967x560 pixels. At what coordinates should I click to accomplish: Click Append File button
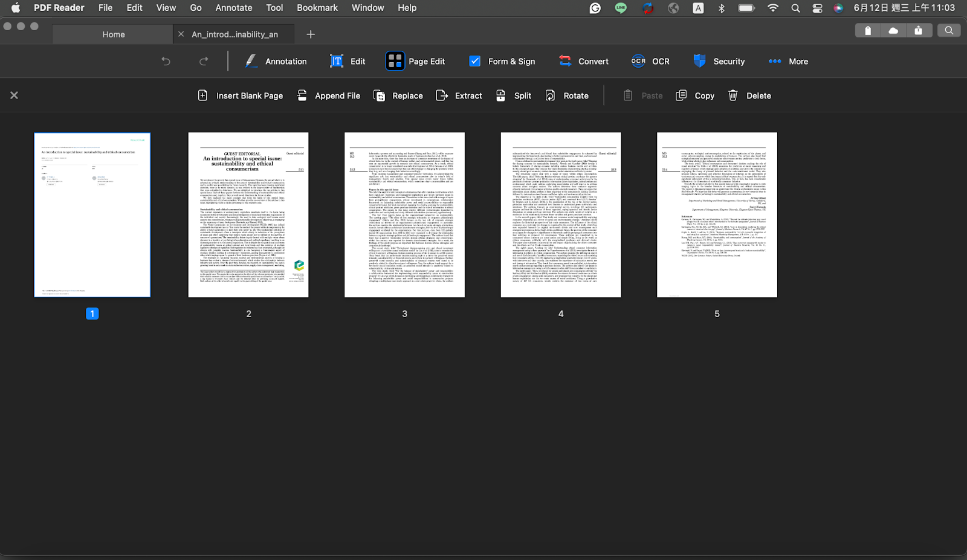[x=328, y=95]
